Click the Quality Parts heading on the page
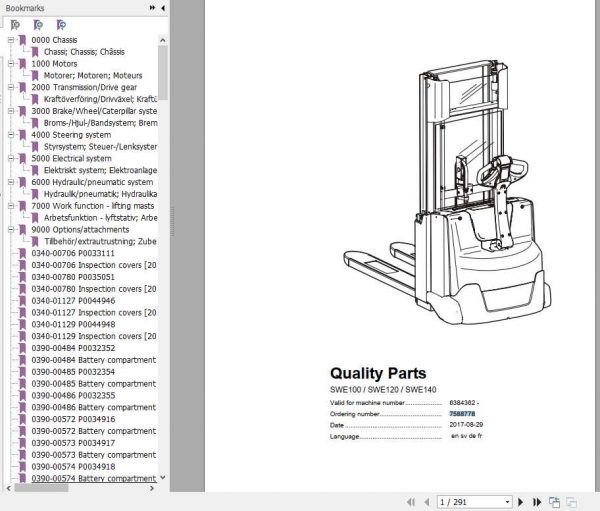Screen dimensions: 600x511 (378, 373)
